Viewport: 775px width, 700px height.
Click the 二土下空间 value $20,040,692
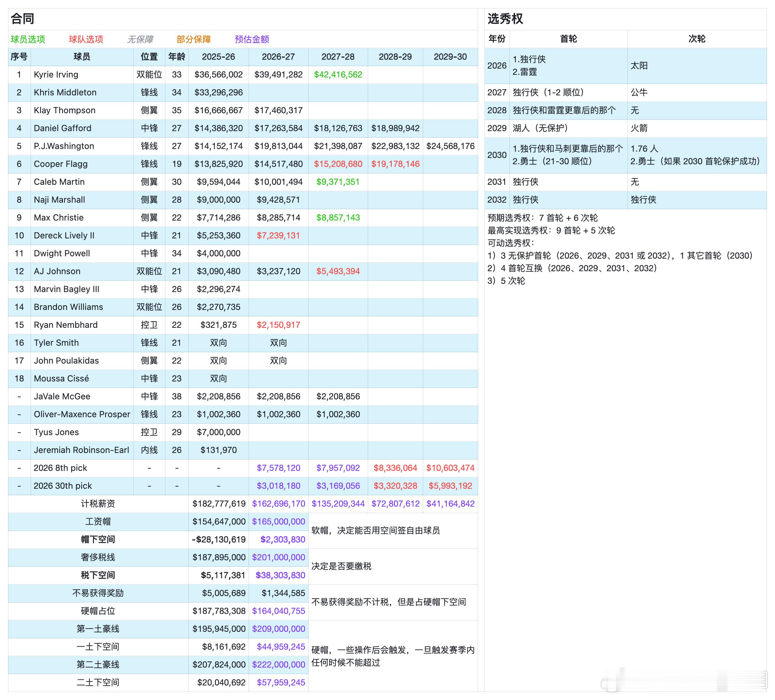click(221, 682)
